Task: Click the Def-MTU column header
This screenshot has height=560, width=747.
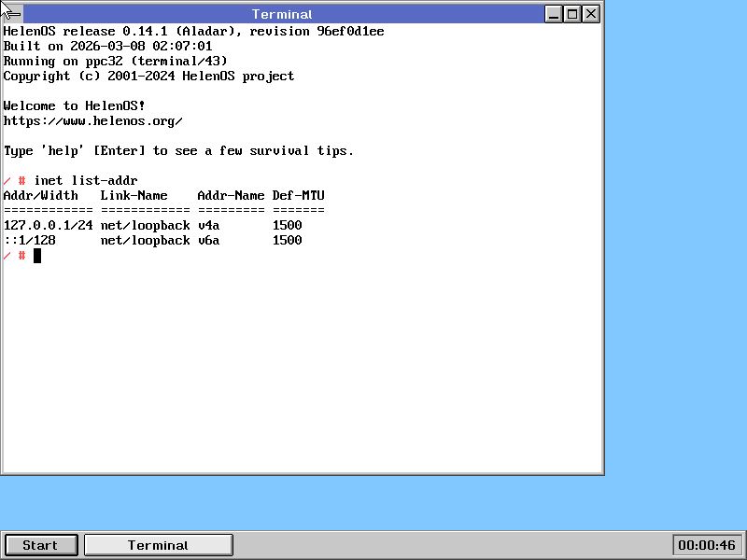Action: (x=298, y=195)
